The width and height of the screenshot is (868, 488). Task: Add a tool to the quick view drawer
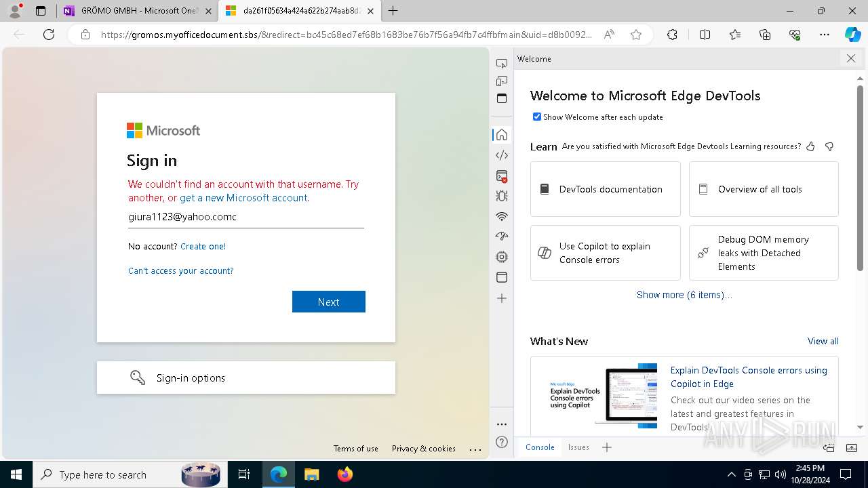[x=607, y=447]
